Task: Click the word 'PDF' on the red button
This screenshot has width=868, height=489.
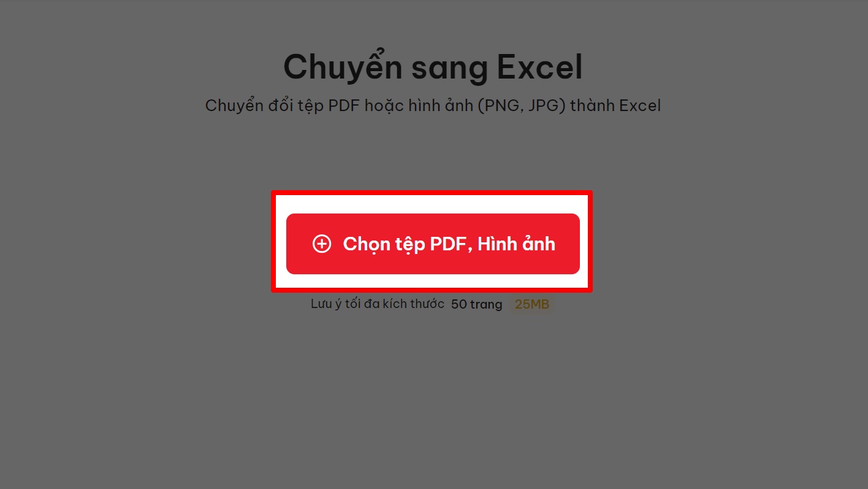Action: 451,244
